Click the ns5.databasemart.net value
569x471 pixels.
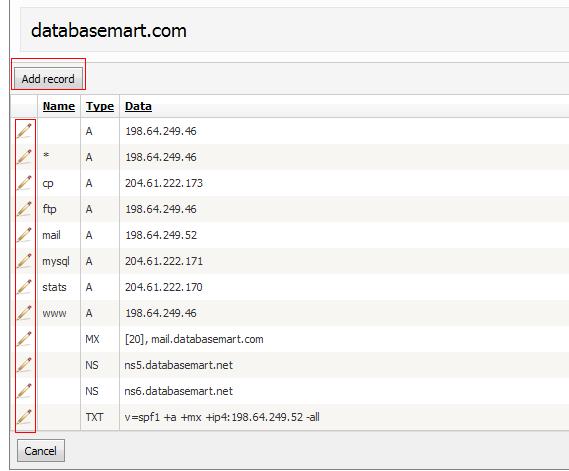click(x=179, y=365)
